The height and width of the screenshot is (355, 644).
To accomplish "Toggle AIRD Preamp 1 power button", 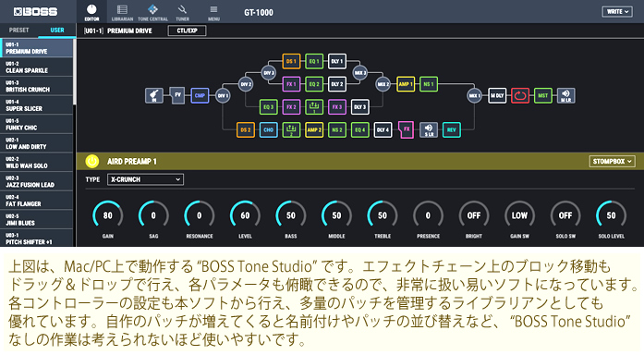I will (x=92, y=162).
